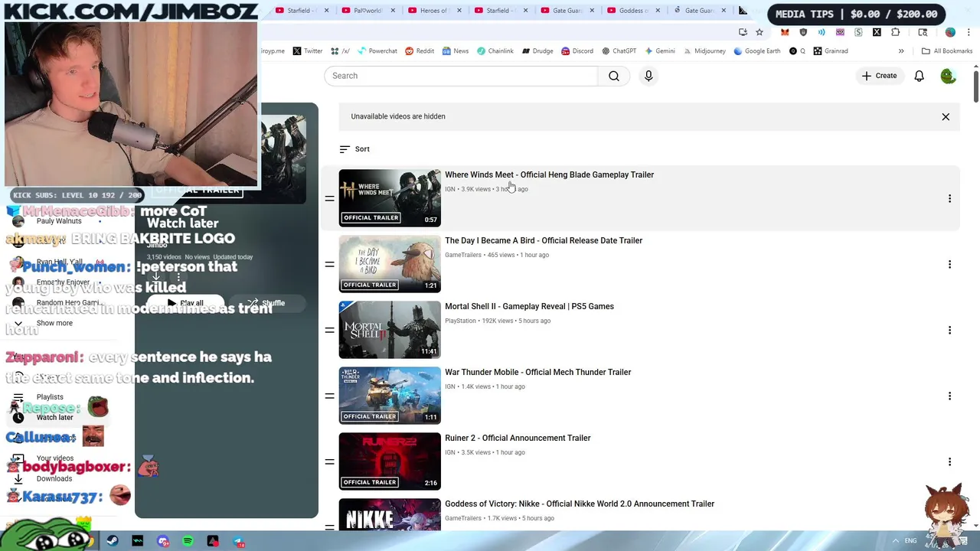This screenshot has height=551, width=980.
Task: Show hidden system tray icons
Action: 896,541
